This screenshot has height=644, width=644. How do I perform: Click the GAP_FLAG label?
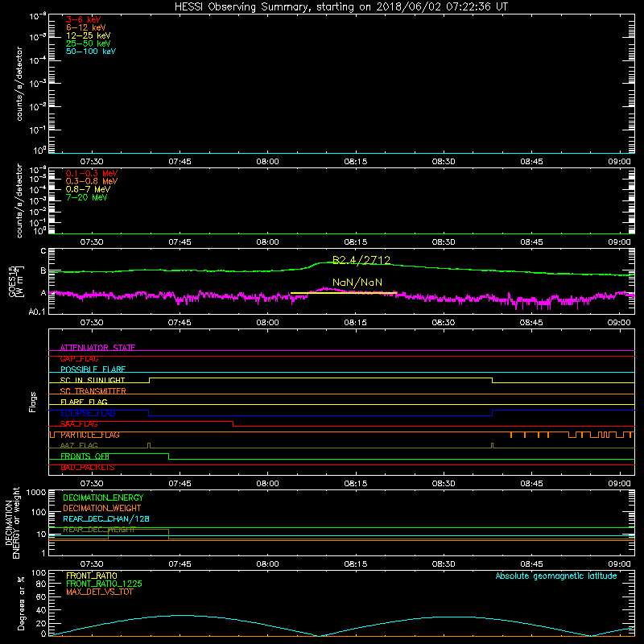tap(79, 358)
